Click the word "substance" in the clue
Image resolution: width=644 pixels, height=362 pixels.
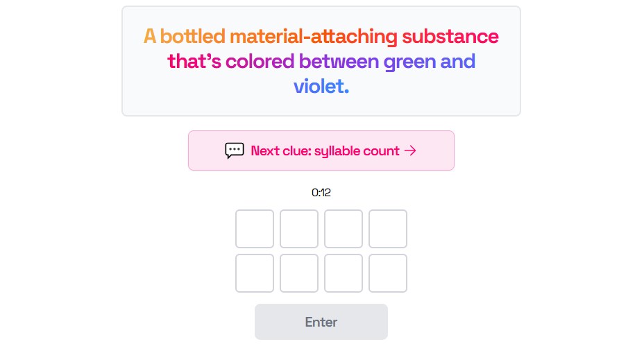pos(450,36)
